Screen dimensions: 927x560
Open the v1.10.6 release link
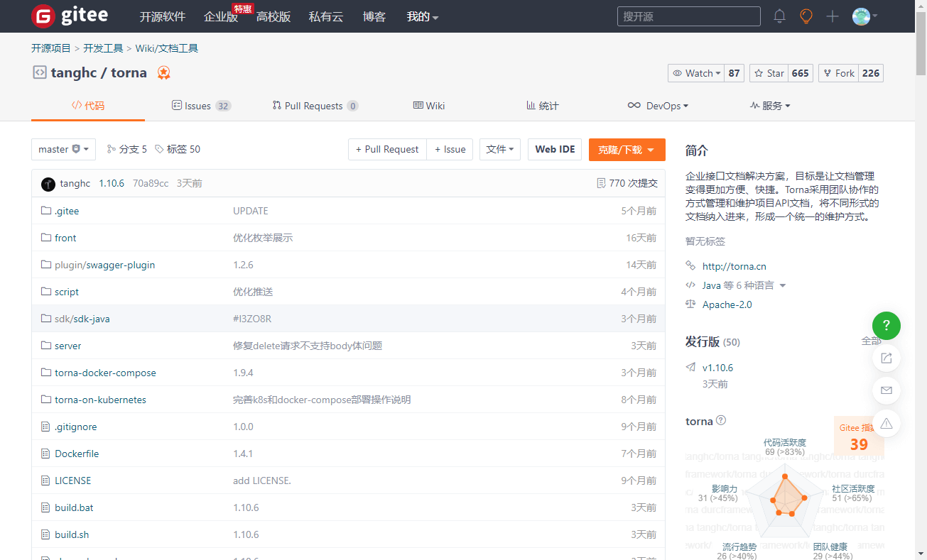(717, 368)
